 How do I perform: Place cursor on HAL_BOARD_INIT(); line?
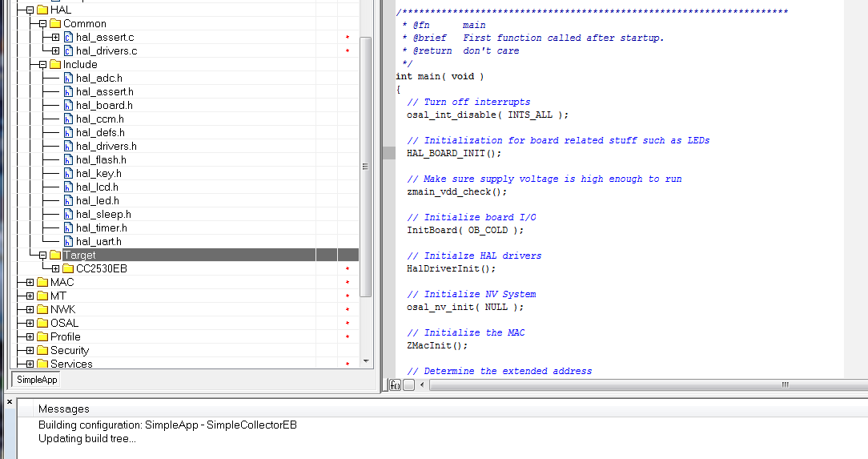click(454, 153)
